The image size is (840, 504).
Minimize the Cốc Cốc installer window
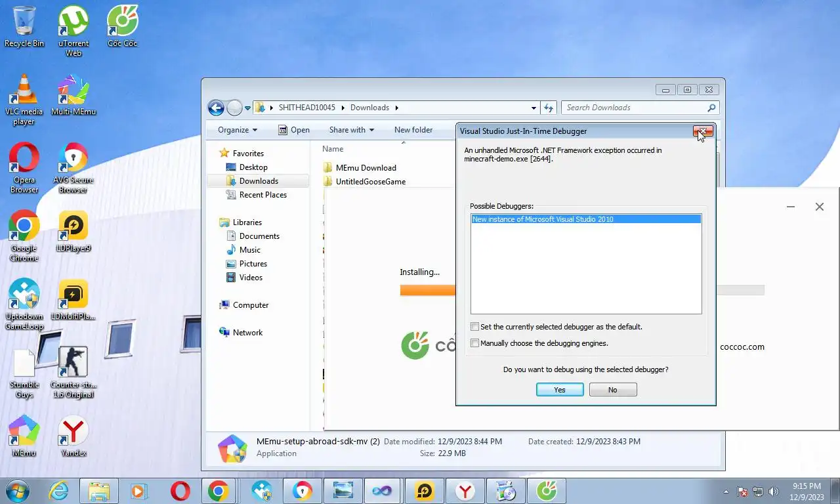791,207
